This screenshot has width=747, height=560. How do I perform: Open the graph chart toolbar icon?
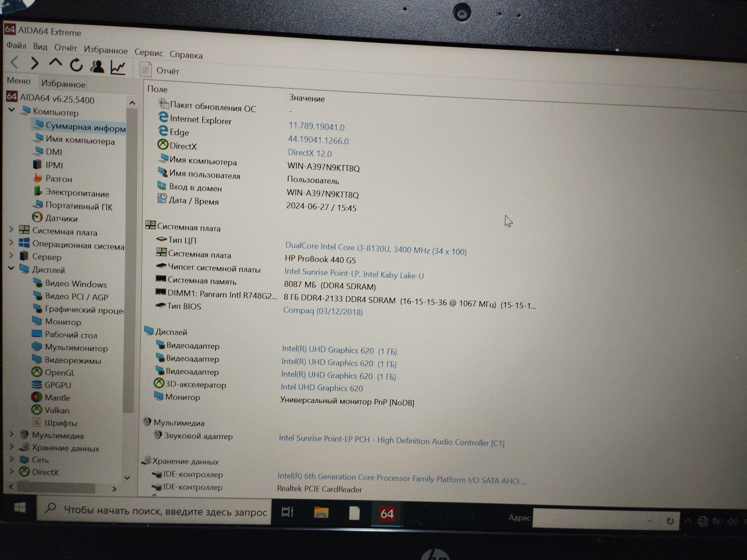[118, 68]
